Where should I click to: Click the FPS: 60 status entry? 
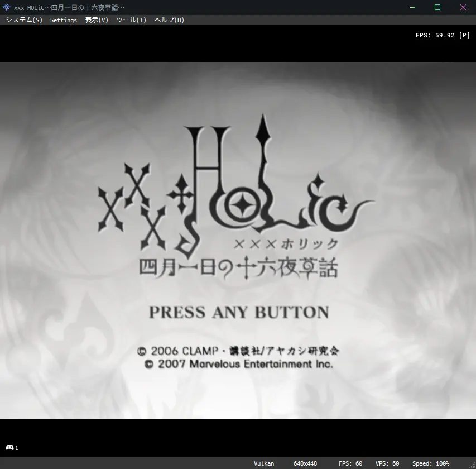[x=350, y=463]
